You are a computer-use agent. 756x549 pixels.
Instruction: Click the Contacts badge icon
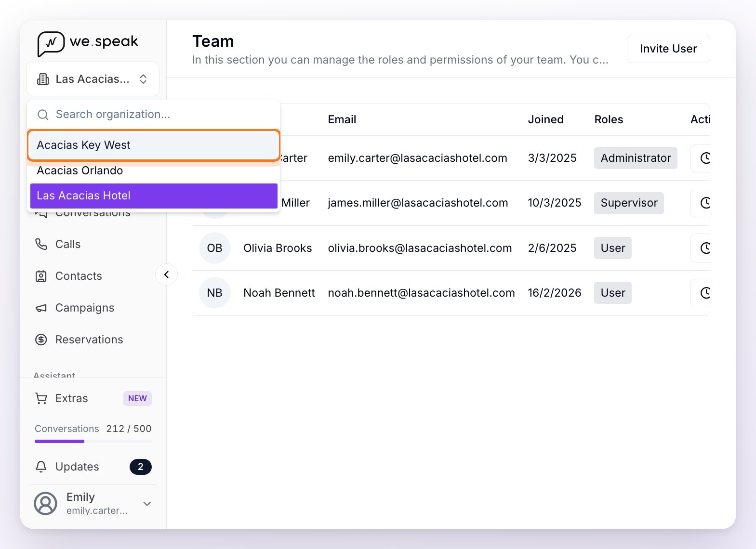pos(41,276)
